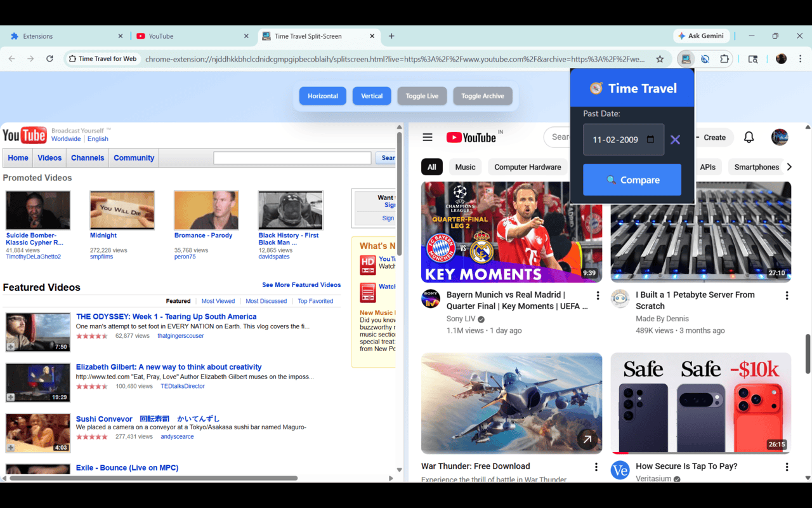Open the side panel search icon
The height and width of the screenshot is (508, 812).
[753, 58]
